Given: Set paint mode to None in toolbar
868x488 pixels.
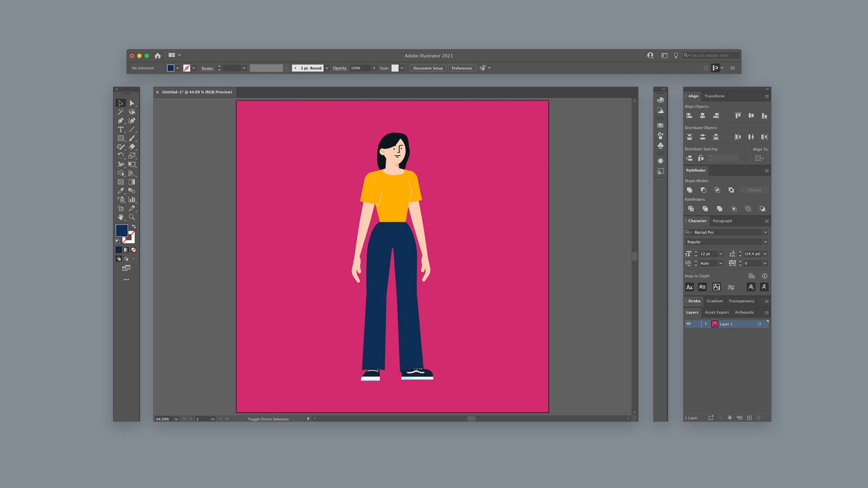Looking at the screenshot, I should click(x=133, y=250).
